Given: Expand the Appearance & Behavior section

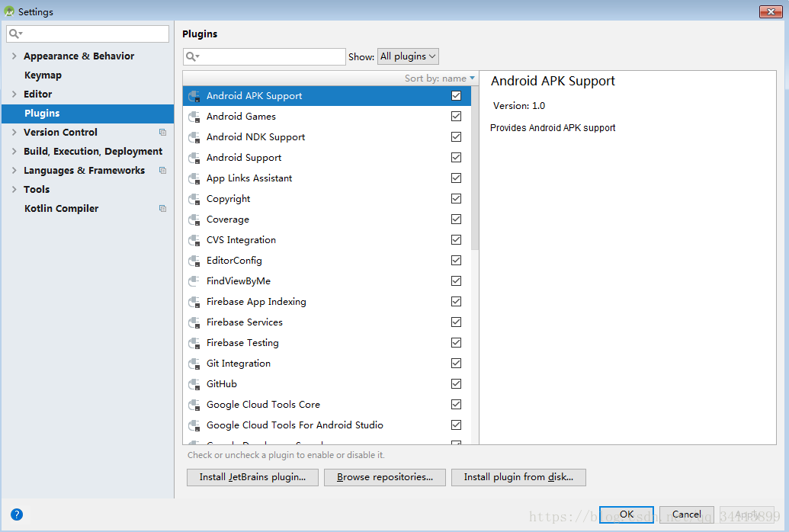Looking at the screenshot, I should pos(14,56).
